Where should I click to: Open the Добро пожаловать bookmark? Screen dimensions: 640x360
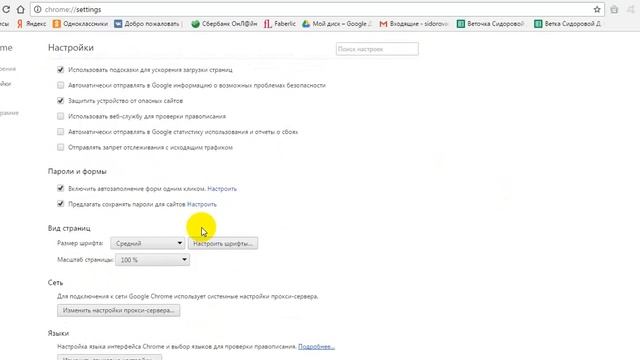[x=147, y=24]
